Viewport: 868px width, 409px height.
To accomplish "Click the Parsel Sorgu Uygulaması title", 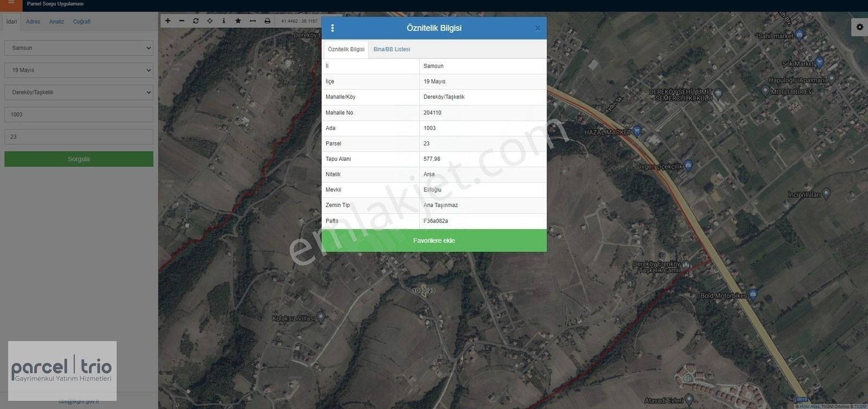I will coord(55,4).
